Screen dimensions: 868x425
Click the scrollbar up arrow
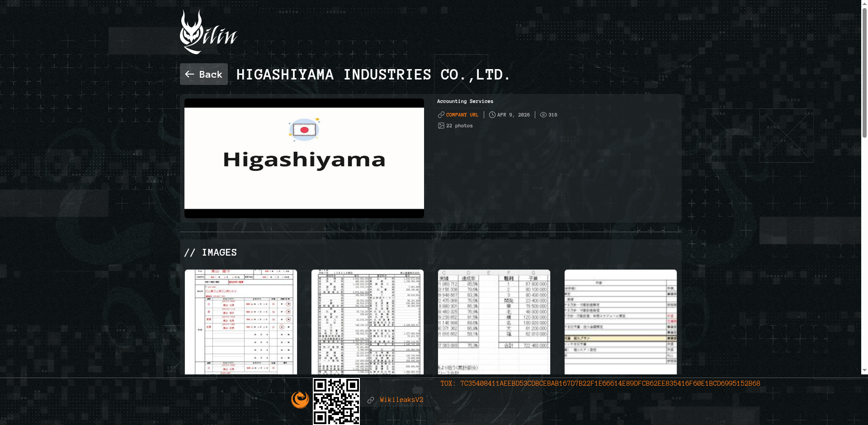point(864,3)
